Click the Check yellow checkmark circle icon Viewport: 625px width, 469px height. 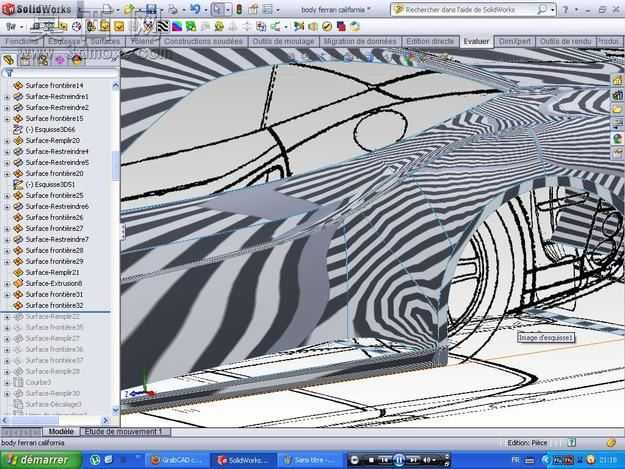click(327, 27)
